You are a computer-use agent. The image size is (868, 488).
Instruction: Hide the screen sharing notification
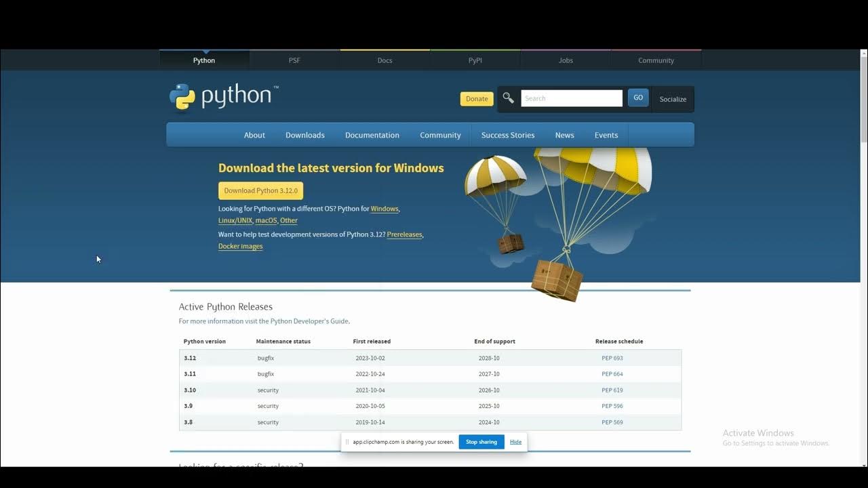[516, 442]
